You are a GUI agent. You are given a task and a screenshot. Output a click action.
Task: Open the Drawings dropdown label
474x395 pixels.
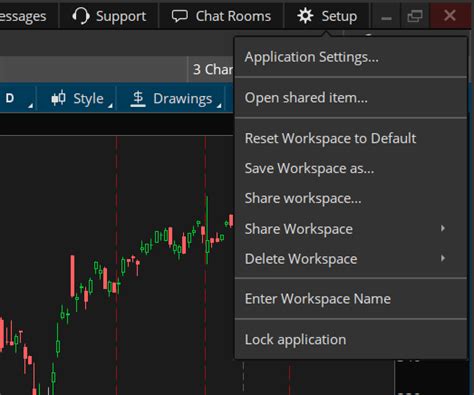(x=182, y=99)
